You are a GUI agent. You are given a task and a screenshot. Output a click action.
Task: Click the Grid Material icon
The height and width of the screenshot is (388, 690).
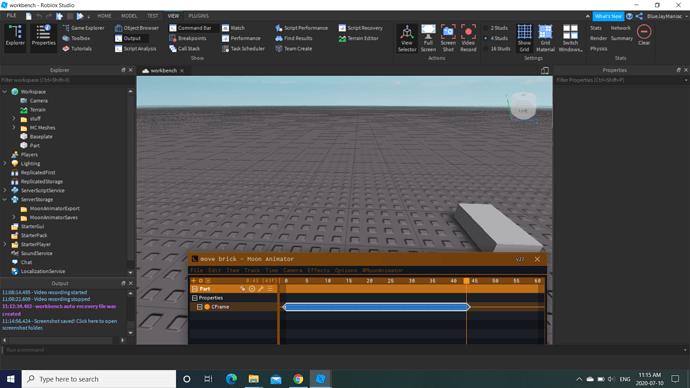point(545,38)
